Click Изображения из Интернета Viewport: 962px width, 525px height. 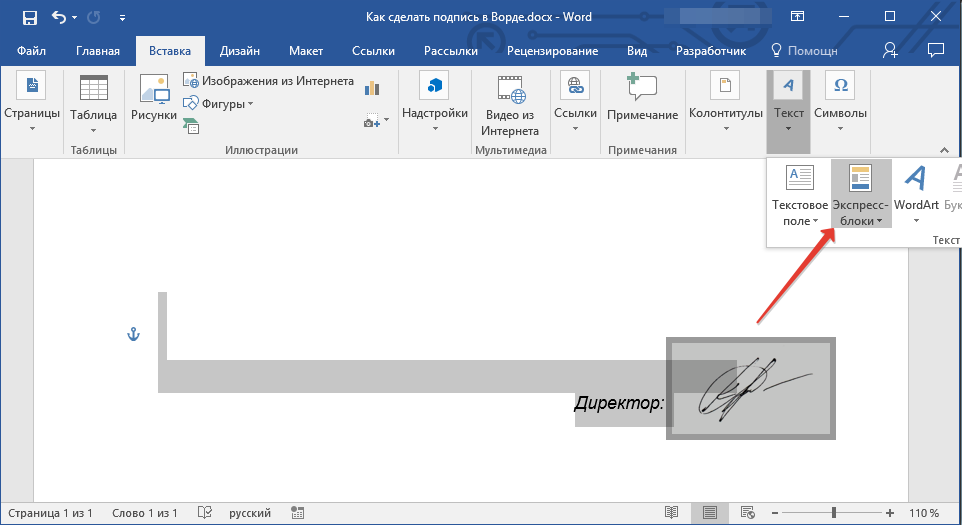268,81
